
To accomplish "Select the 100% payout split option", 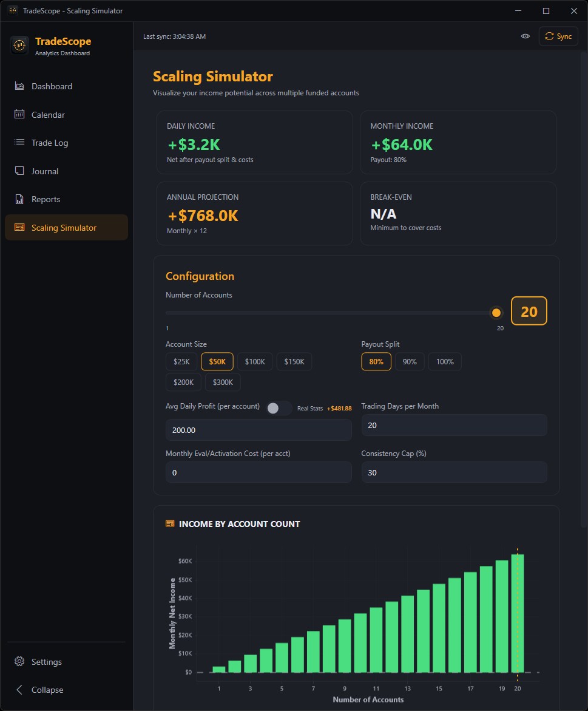I will coord(445,361).
